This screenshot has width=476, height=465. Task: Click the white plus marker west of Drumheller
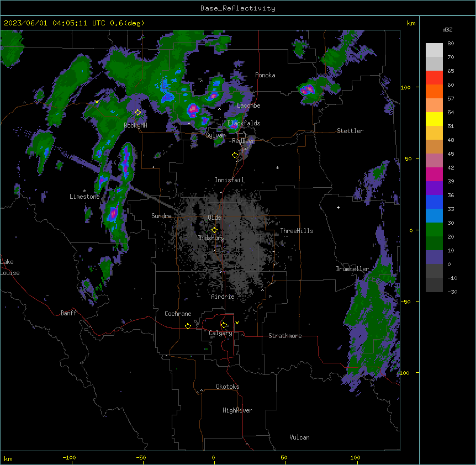[338, 207]
